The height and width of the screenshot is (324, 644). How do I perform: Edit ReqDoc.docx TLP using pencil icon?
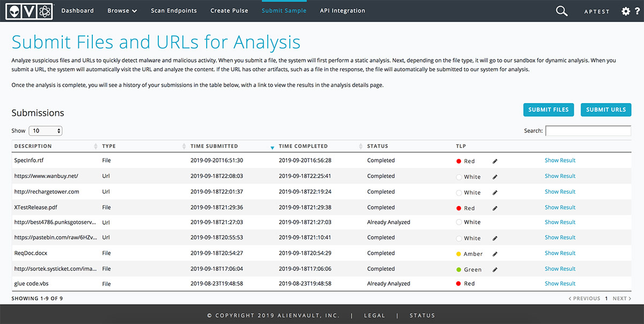[495, 254]
